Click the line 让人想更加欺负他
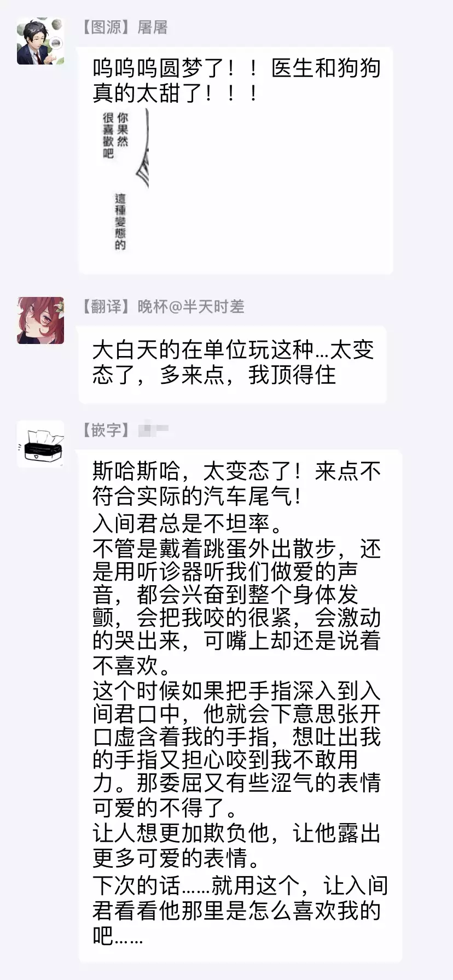This screenshot has width=453, height=980. [x=236, y=833]
